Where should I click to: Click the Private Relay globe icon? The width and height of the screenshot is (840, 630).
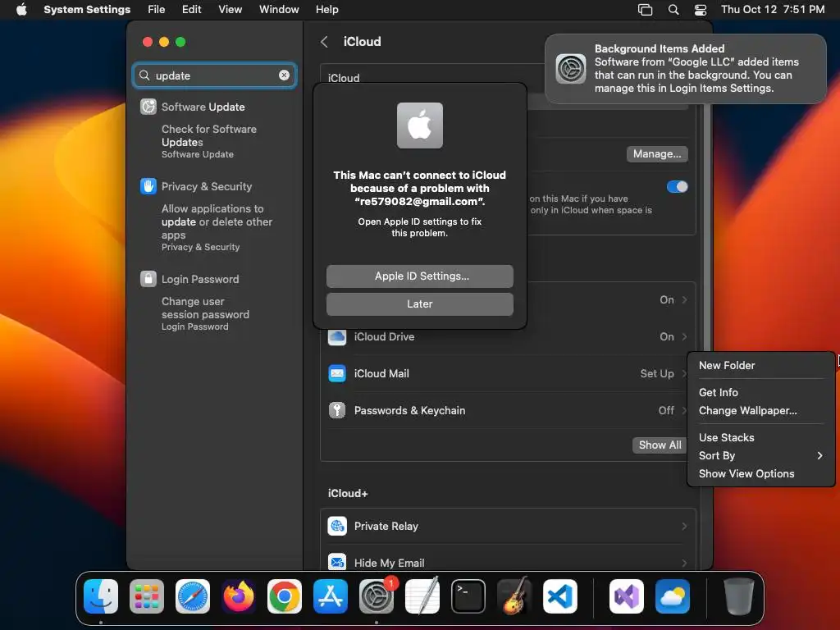[x=337, y=526]
